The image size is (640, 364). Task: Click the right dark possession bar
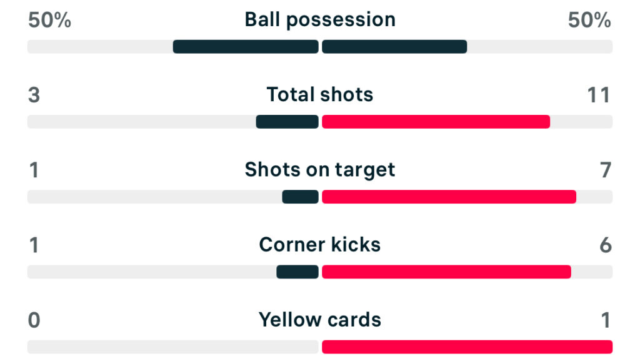tap(394, 47)
